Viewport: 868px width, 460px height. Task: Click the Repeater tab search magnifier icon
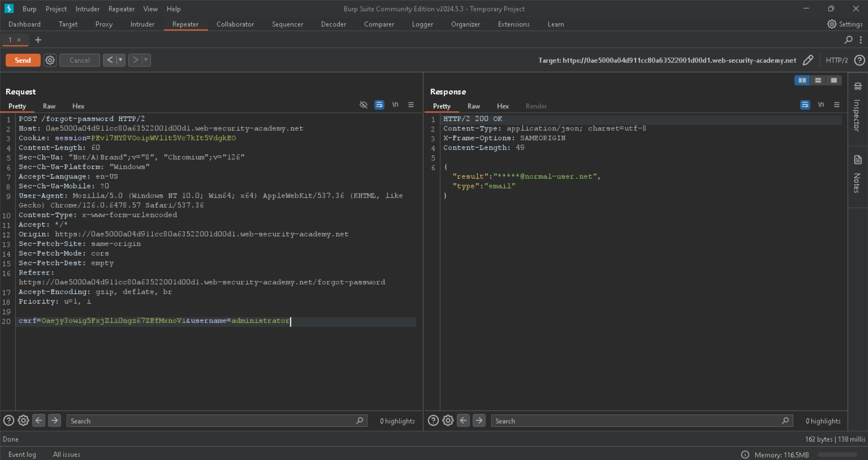point(848,40)
